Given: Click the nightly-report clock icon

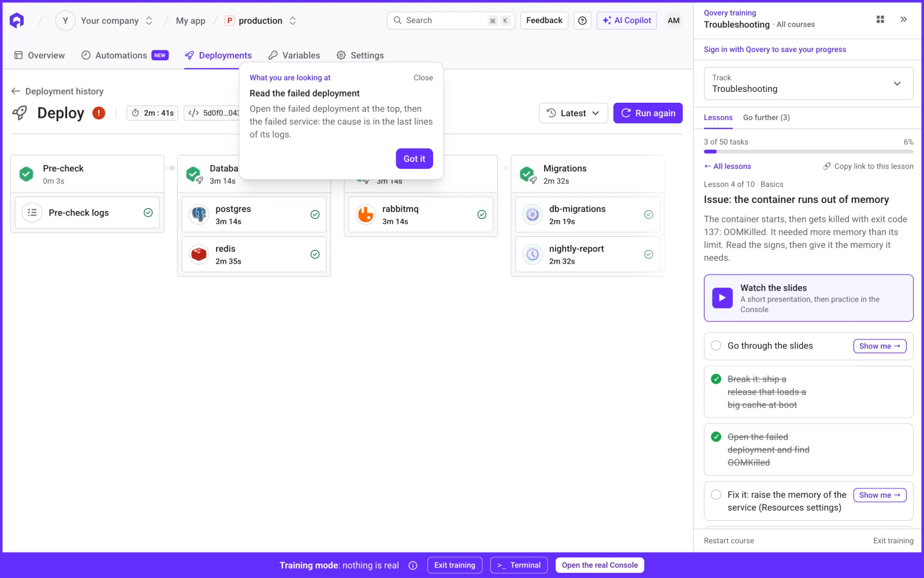Looking at the screenshot, I should click(x=532, y=254).
